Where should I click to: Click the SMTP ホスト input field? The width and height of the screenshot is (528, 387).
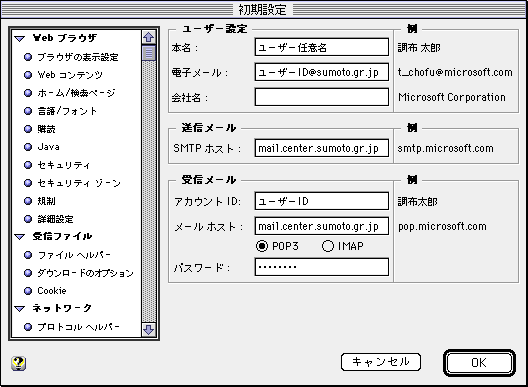(x=322, y=148)
